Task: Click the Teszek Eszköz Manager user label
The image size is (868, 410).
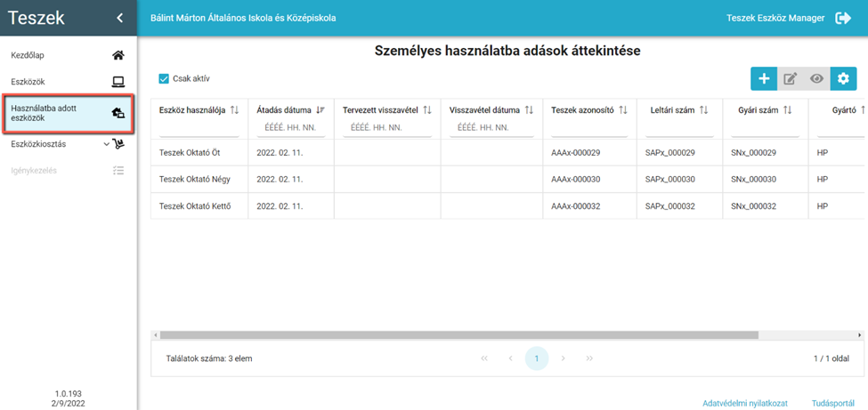Action: tap(775, 19)
